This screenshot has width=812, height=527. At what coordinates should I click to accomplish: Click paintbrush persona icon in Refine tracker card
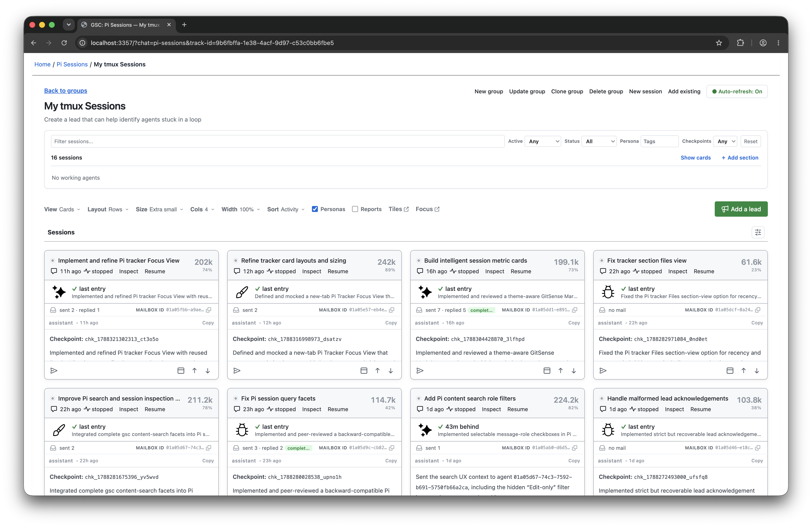point(242,292)
